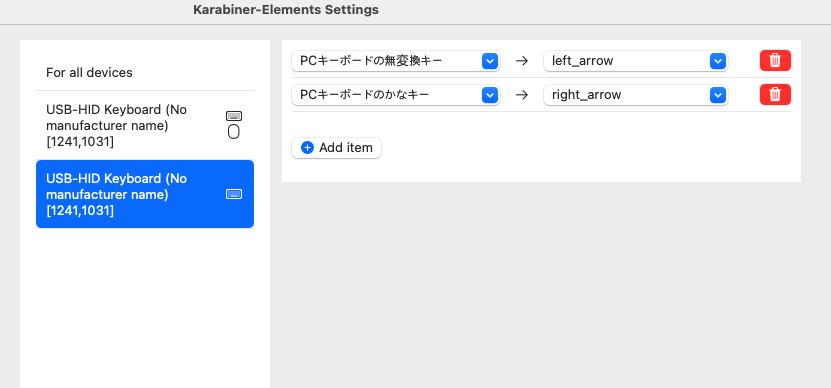Click keyboard icon in highlighted USB-HID Keyboard entry
Screen dimensions: 831x388
point(234,194)
